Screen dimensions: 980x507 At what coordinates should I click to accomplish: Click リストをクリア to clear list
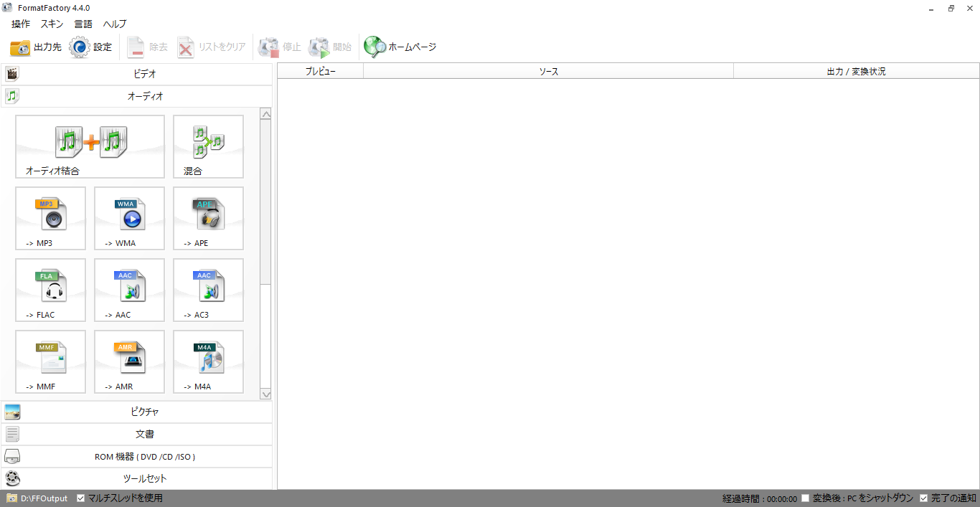(211, 47)
